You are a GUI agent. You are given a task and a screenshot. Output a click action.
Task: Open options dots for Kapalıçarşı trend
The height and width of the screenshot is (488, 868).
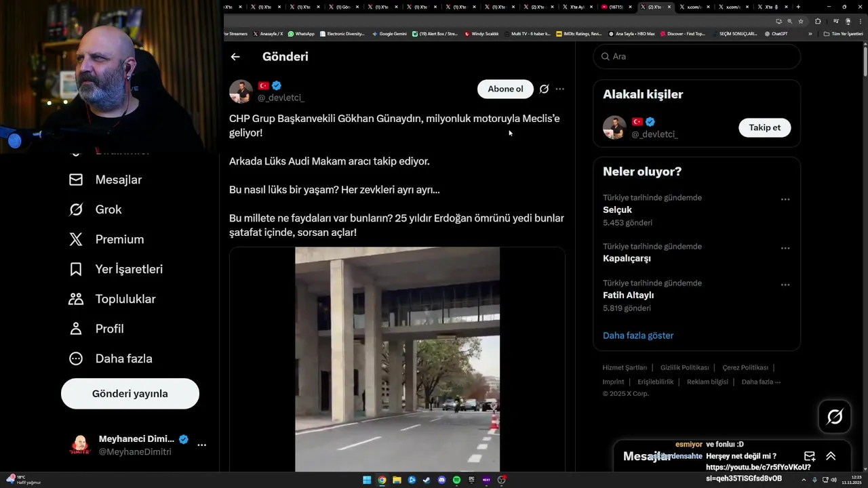point(785,248)
